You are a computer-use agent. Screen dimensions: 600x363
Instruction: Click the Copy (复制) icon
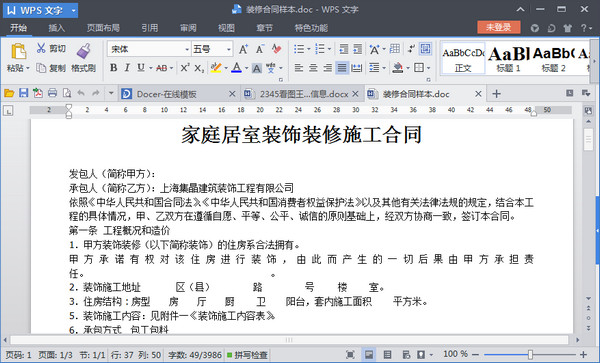coord(41,68)
